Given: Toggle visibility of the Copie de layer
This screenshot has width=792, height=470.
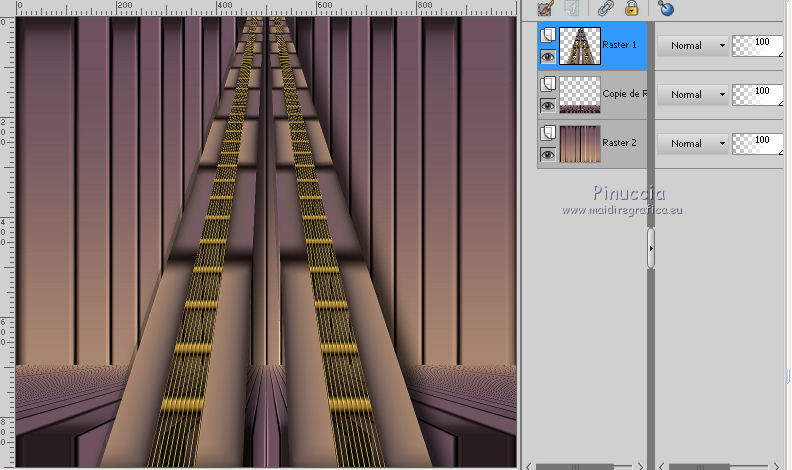Looking at the screenshot, I should (548, 106).
